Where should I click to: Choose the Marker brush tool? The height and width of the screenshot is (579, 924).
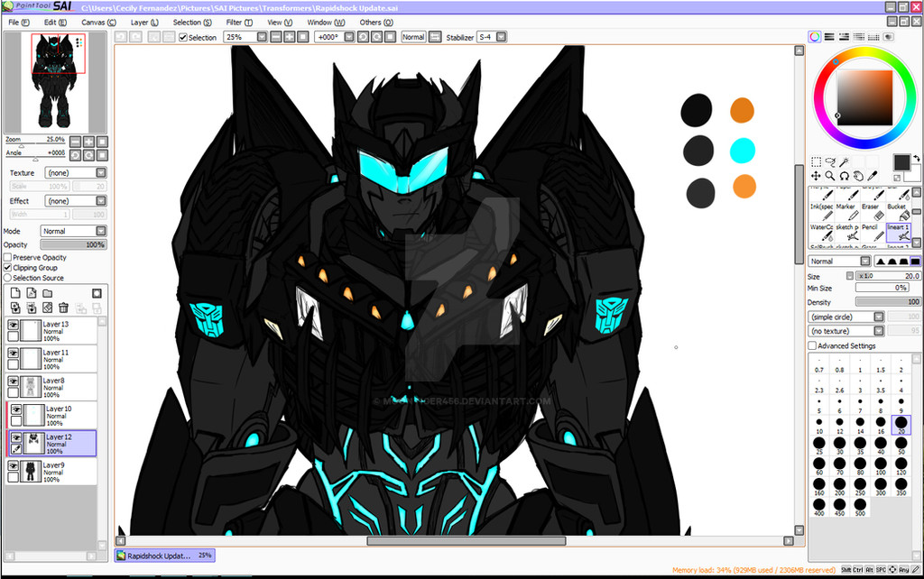[x=845, y=211]
